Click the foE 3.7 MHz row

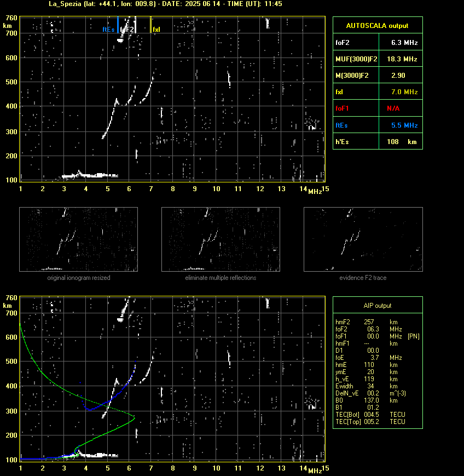369,358
